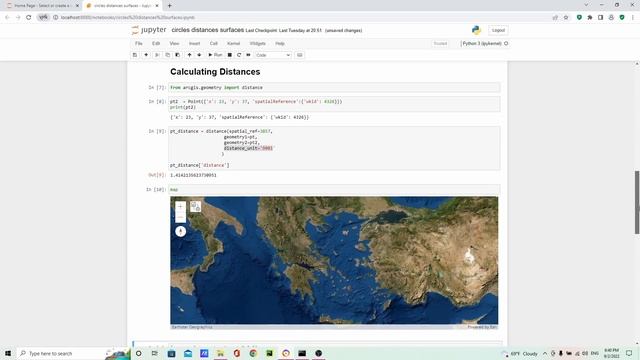Click the pt2 Point definition cell

pyautogui.click(x=334, y=104)
